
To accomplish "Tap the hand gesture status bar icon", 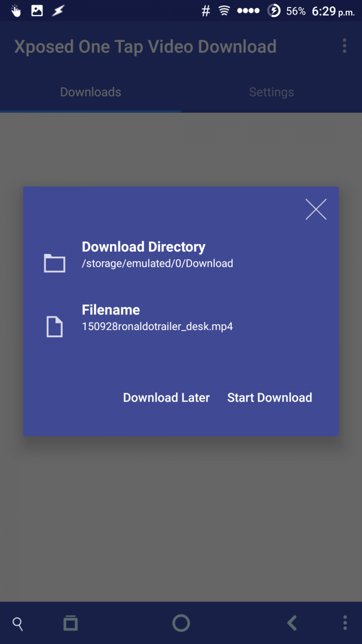I will 16,11.
